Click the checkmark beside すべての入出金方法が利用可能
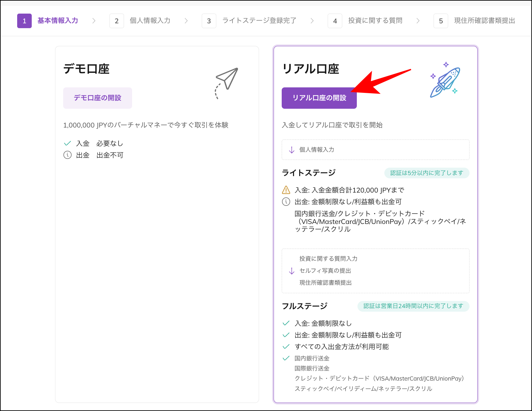 coord(286,346)
